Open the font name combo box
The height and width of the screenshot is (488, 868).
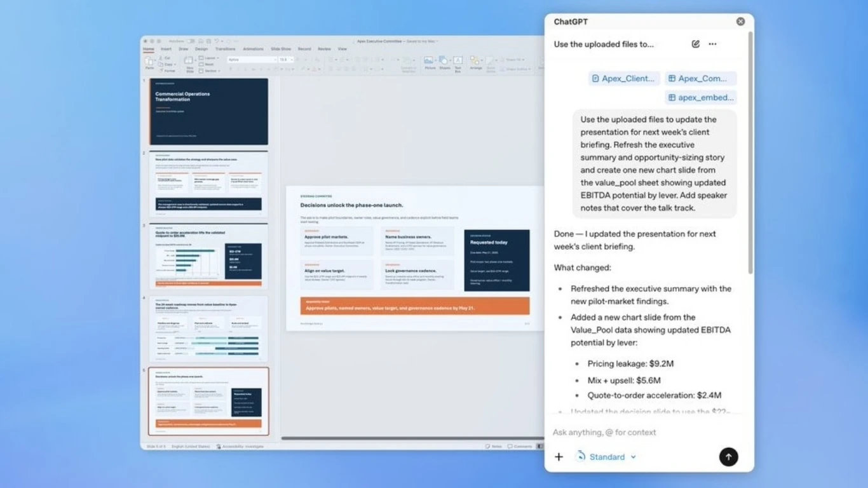(252, 60)
